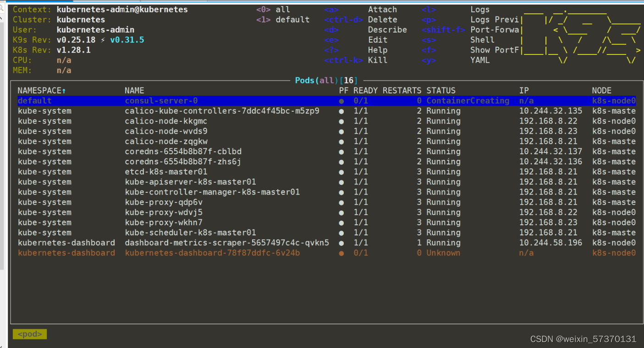Click the Attach command hint
This screenshot has height=348, width=644.
[x=382, y=10]
